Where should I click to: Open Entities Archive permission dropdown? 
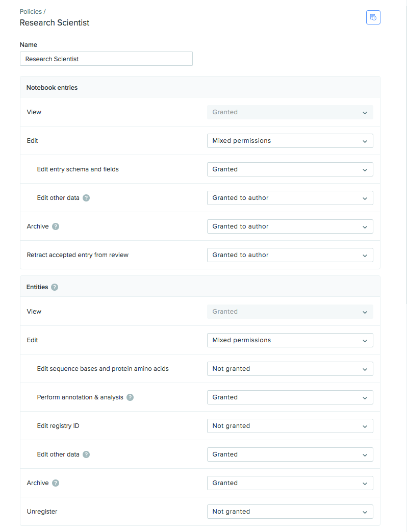pyautogui.click(x=290, y=483)
